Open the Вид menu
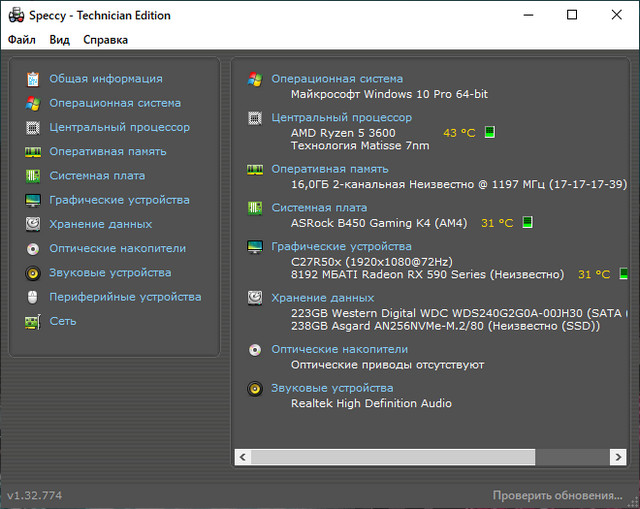640x509 pixels. click(60, 40)
